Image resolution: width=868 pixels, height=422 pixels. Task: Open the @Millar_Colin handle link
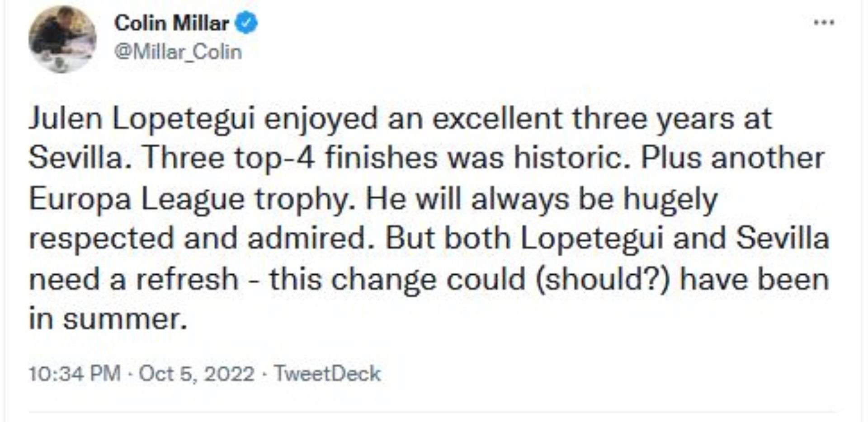pos(178,52)
